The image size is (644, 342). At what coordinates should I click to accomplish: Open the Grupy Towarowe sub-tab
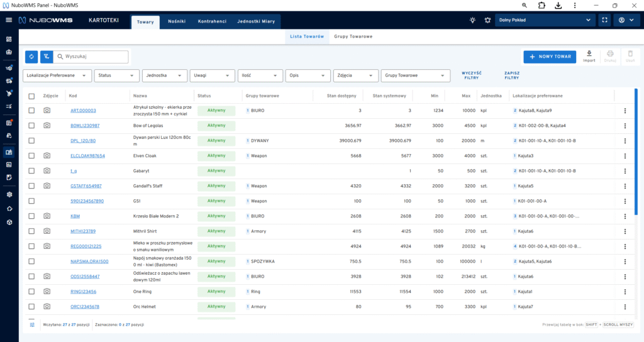point(353,36)
